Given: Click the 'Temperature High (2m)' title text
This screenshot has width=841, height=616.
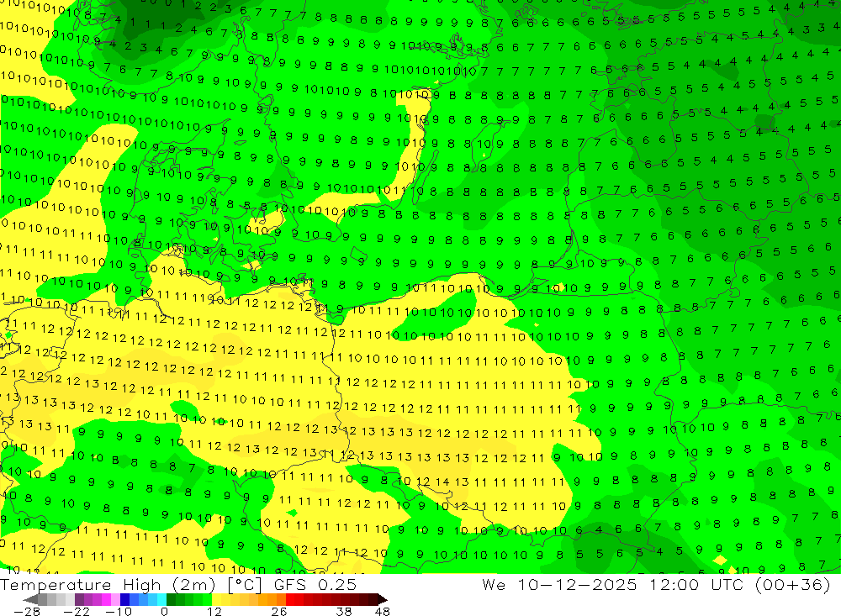Looking at the screenshot, I should coord(108,585).
